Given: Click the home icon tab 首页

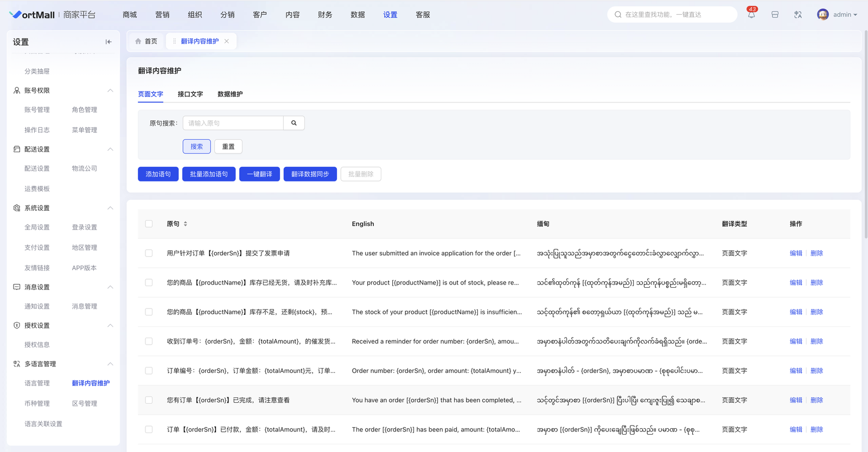Looking at the screenshot, I should coord(146,41).
